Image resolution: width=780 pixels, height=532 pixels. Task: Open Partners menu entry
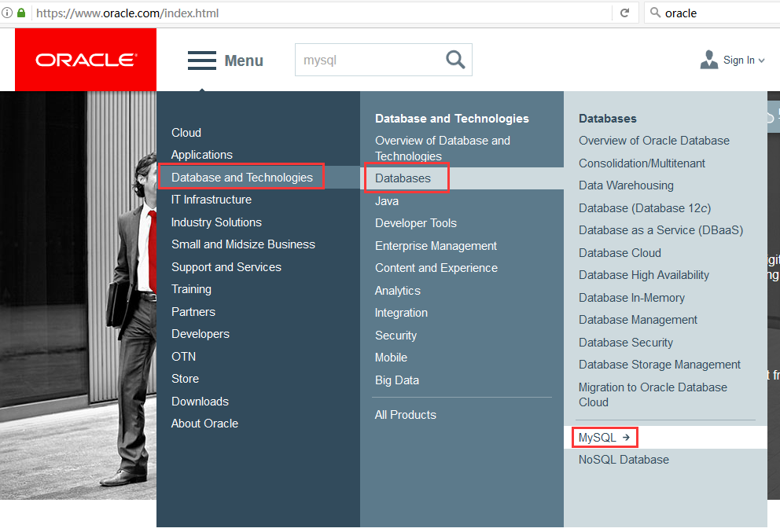pyautogui.click(x=193, y=312)
